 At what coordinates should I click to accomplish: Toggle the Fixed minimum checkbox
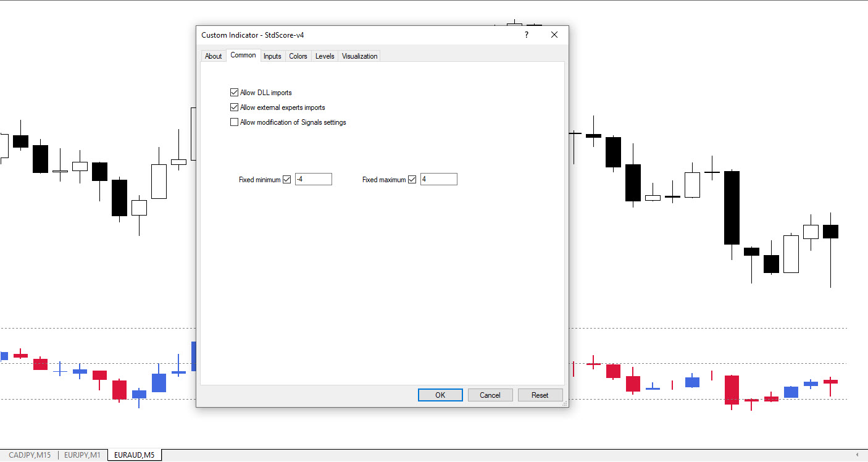pyautogui.click(x=286, y=180)
